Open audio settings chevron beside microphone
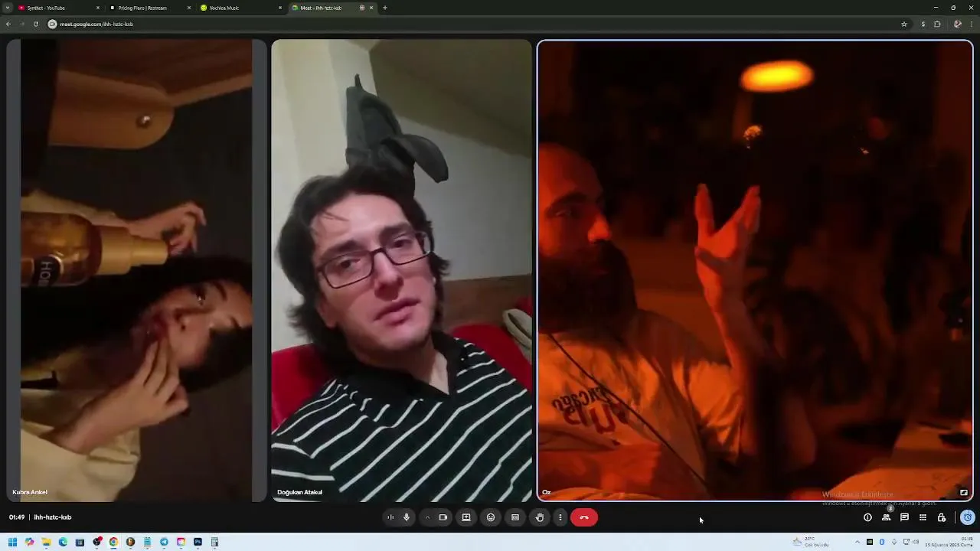 coord(427,517)
